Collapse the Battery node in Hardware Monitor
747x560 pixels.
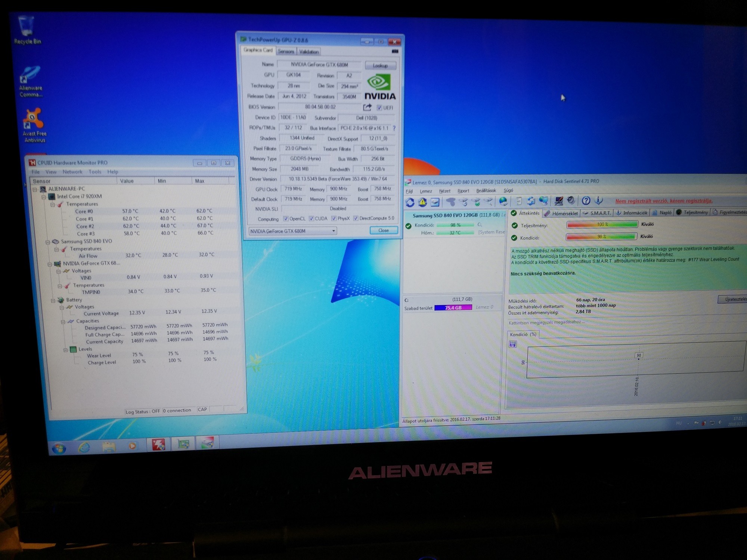pos(53,300)
